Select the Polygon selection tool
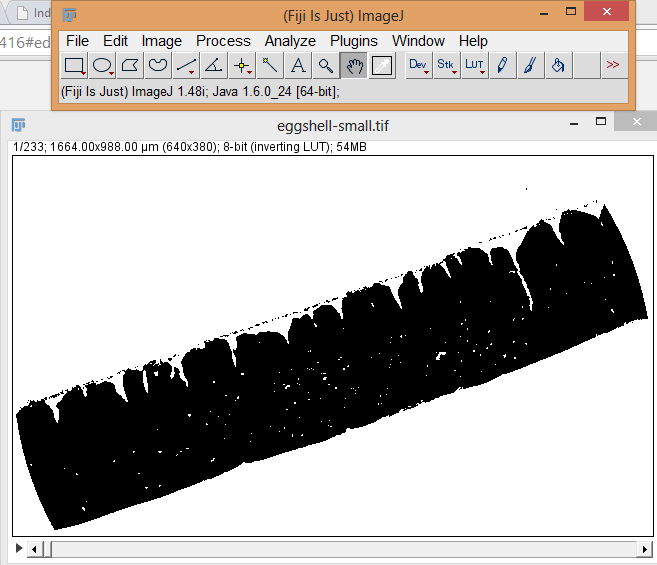Viewport: 657px width, 565px height. pos(130,65)
